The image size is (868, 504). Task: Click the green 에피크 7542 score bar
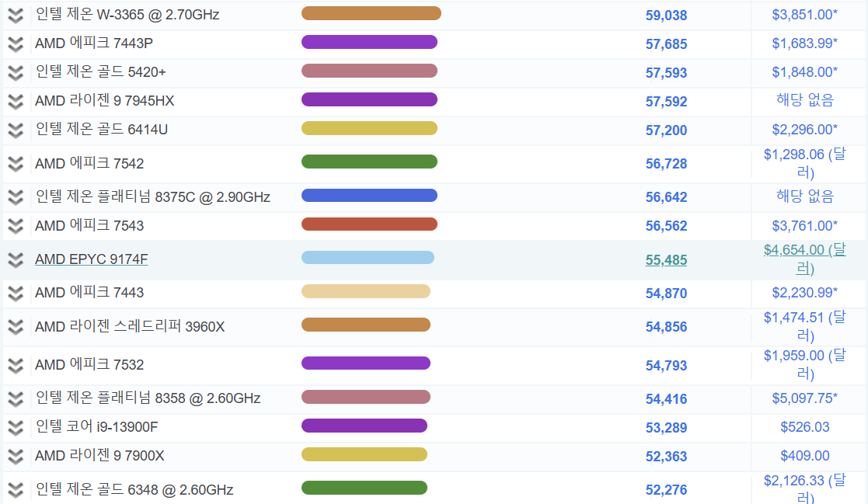tap(369, 162)
